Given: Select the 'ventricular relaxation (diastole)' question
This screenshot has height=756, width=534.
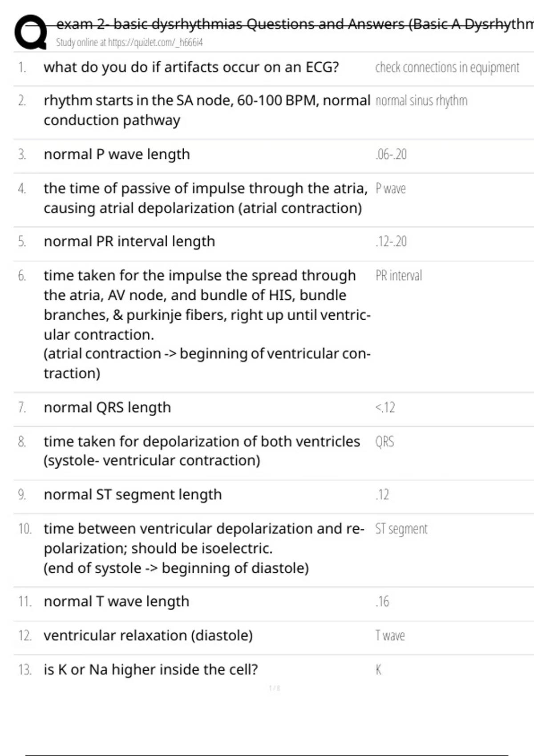Looking at the screenshot, I should (x=148, y=635).
